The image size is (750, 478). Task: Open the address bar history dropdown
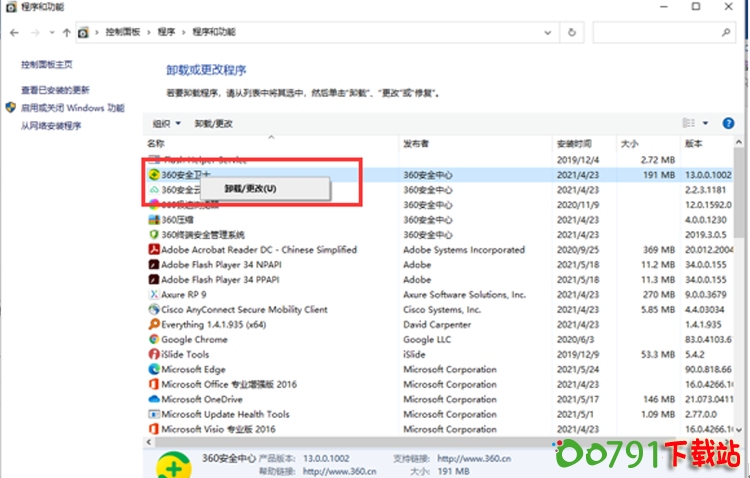(x=548, y=32)
